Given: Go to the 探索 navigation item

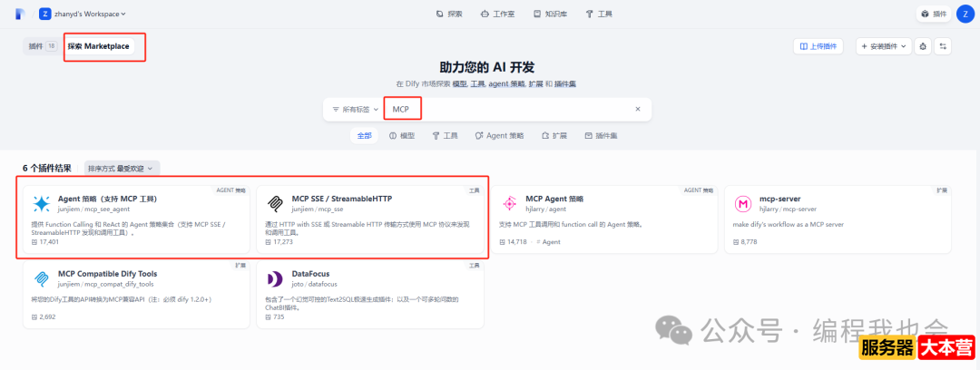Looking at the screenshot, I should pyautogui.click(x=449, y=14).
